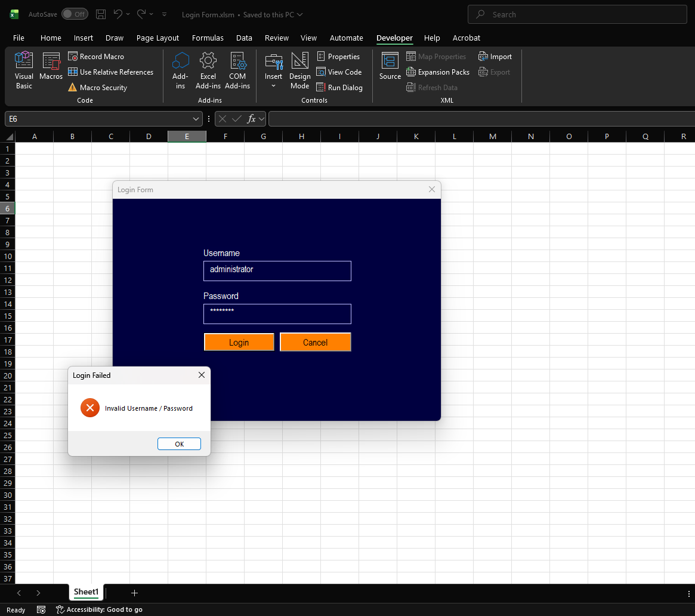This screenshot has height=616, width=695.
Task: Open the Name Box dropdown
Action: [x=196, y=119]
